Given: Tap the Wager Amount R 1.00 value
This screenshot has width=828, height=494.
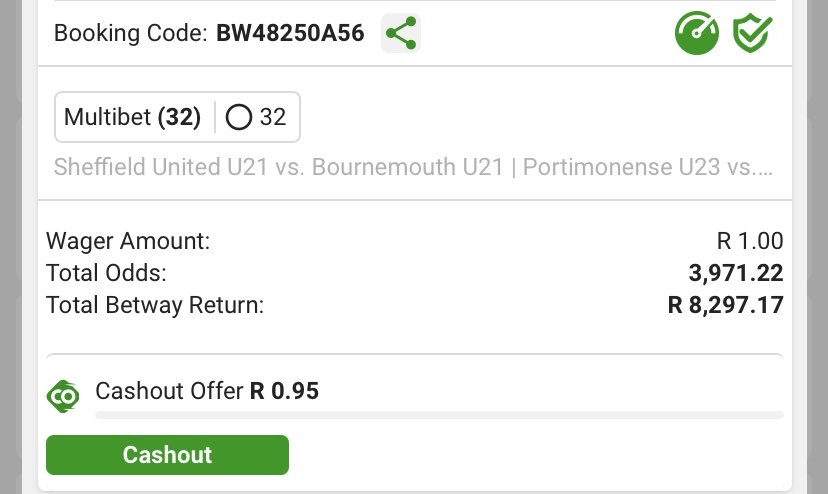Looking at the screenshot, I should (x=750, y=241).
